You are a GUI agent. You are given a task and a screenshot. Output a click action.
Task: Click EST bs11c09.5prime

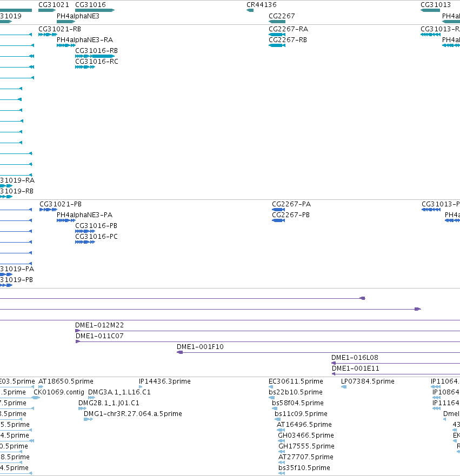[301, 414]
